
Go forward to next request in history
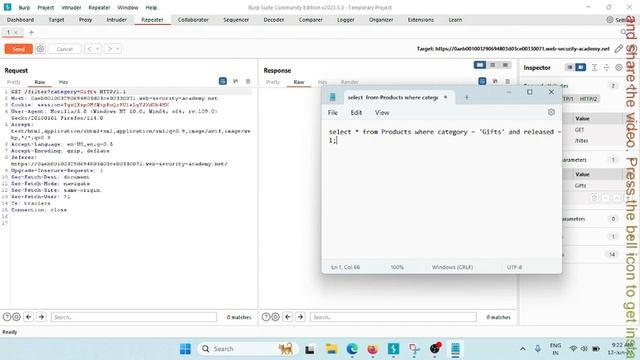pyautogui.click(x=110, y=49)
